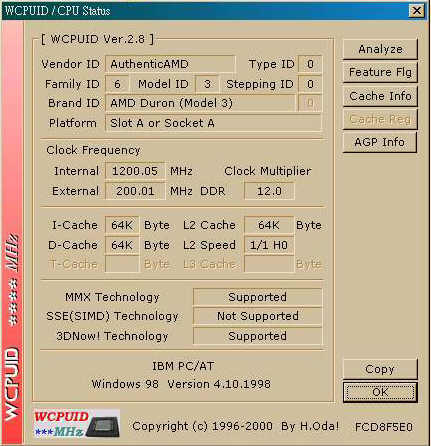Click the Copyright (c) 1996-2000 By H.Oda! text
Image resolution: width=431 pixels, height=446 pixels.
tap(235, 426)
